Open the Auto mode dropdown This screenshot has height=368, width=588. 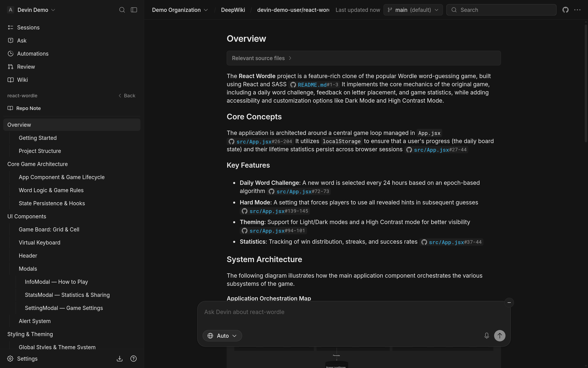coord(222,336)
